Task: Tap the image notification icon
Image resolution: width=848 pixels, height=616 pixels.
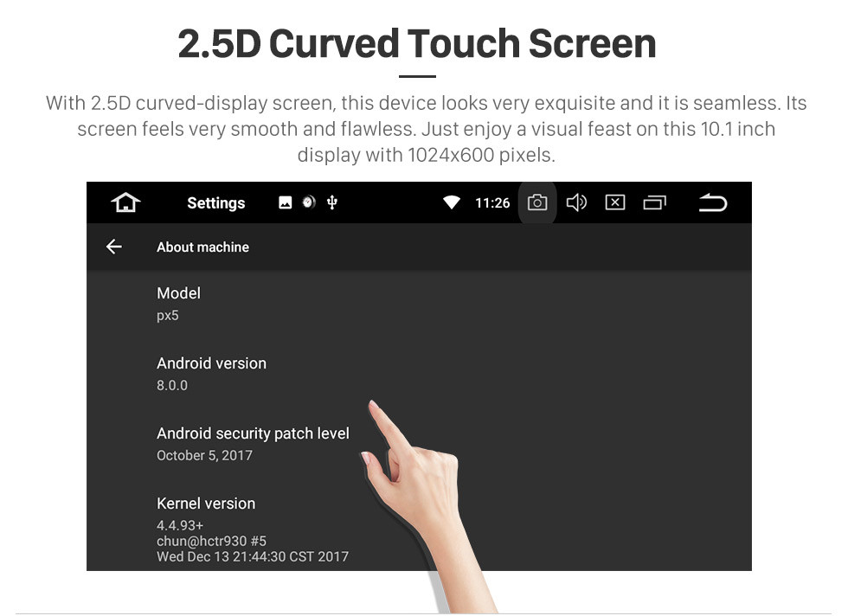Action: pos(285,202)
